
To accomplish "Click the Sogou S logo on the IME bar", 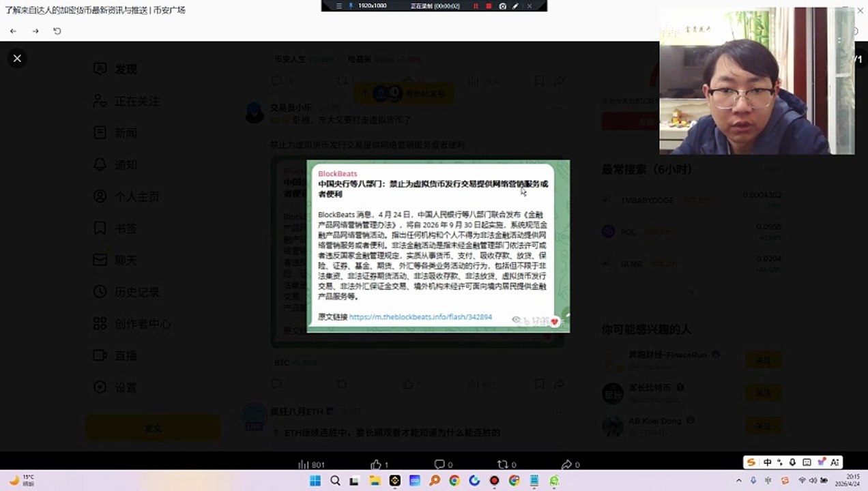I will (x=751, y=462).
